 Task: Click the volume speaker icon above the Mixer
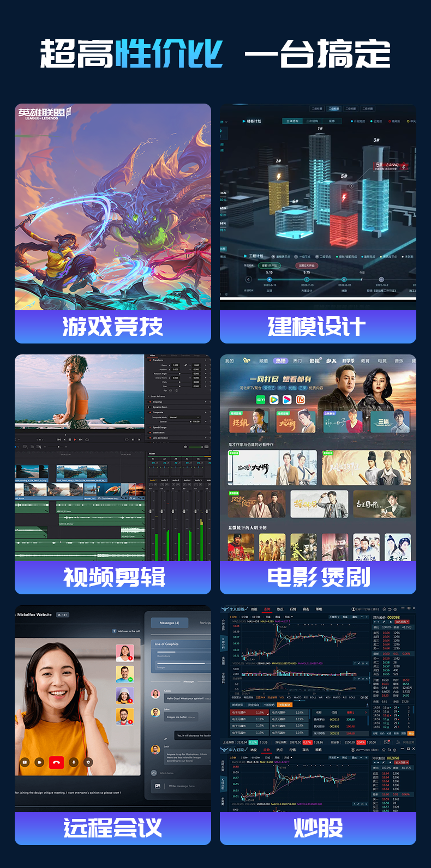pos(185,447)
